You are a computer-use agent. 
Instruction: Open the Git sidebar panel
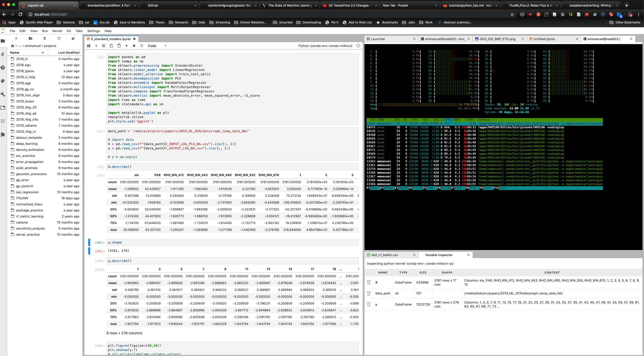[x=3, y=68]
